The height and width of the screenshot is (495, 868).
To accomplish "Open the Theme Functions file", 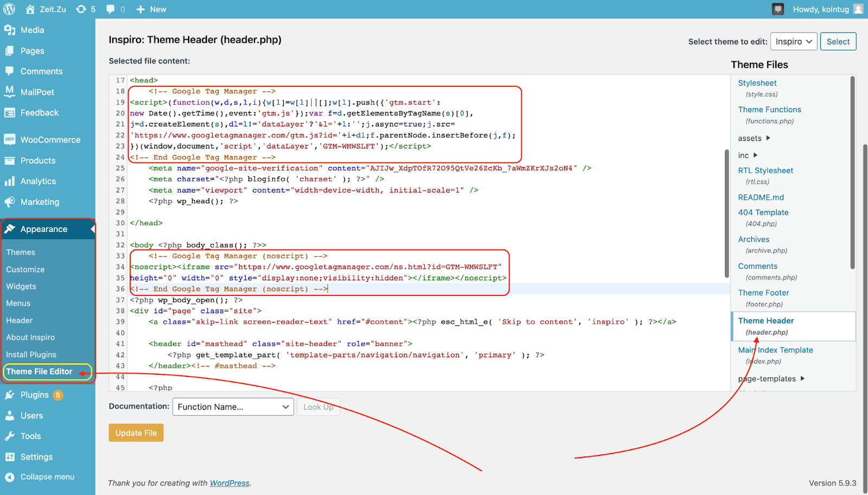I will (x=770, y=110).
